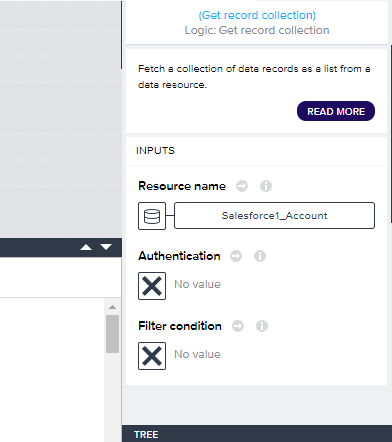Click Filter condition No value text
Image resolution: width=392 pixels, height=442 pixels.
point(197,354)
